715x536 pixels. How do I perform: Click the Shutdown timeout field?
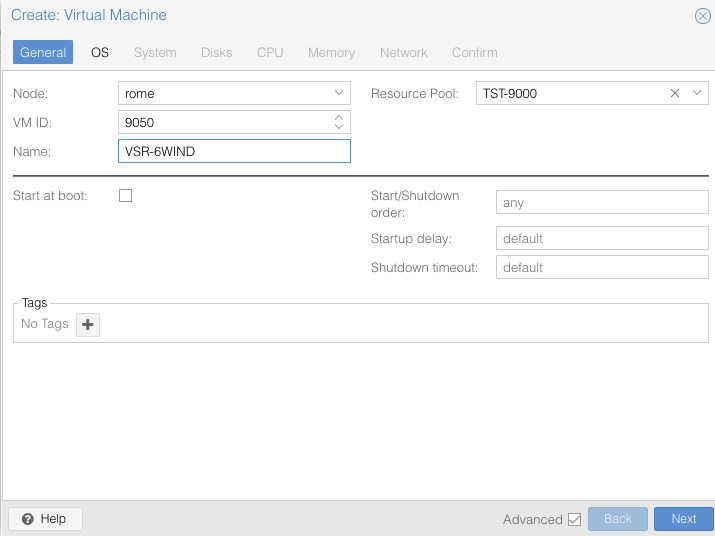coord(602,267)
